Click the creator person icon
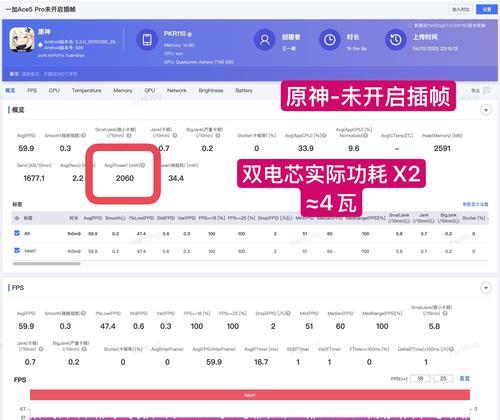 pos(265,40)
